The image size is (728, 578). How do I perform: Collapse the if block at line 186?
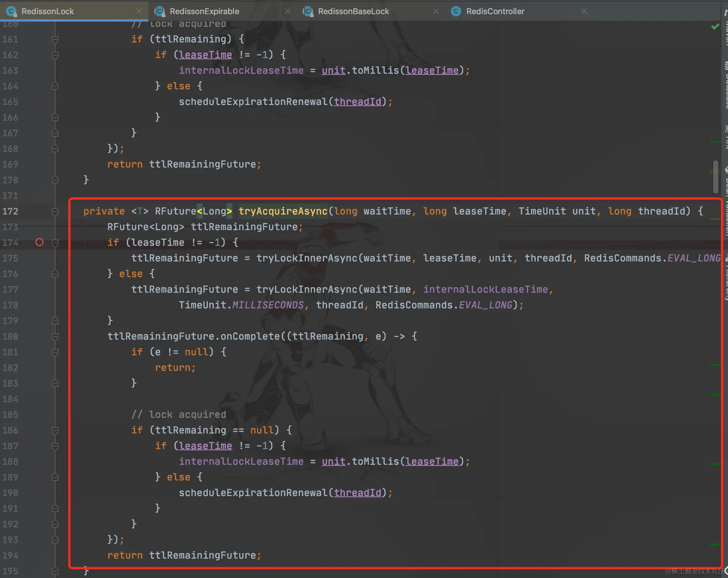coord(55,431)
